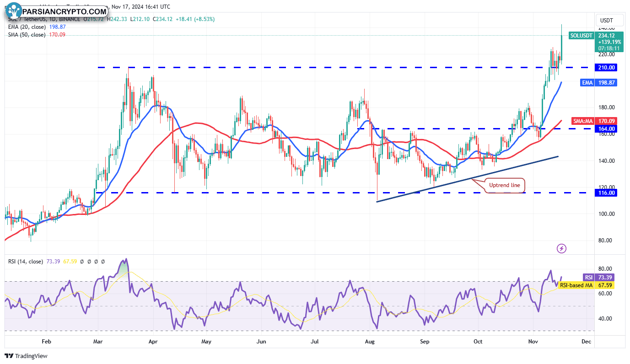Click the yellow RSI-based MA tag
The image size is (630, 364).
pos(576,285)
